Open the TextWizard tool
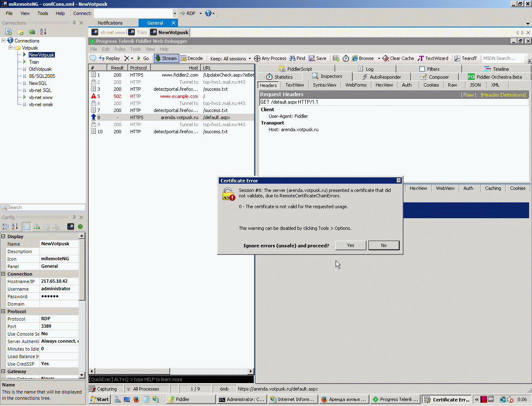The image size is (532, 406). 433,58
